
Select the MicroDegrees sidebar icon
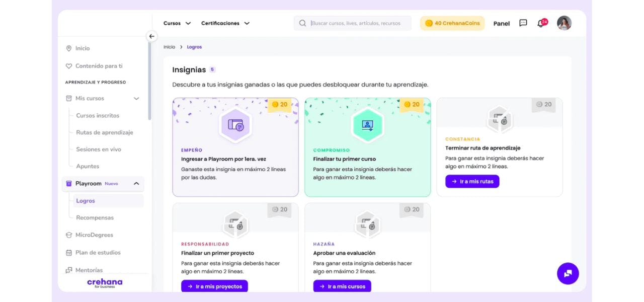tap(68, 235)
